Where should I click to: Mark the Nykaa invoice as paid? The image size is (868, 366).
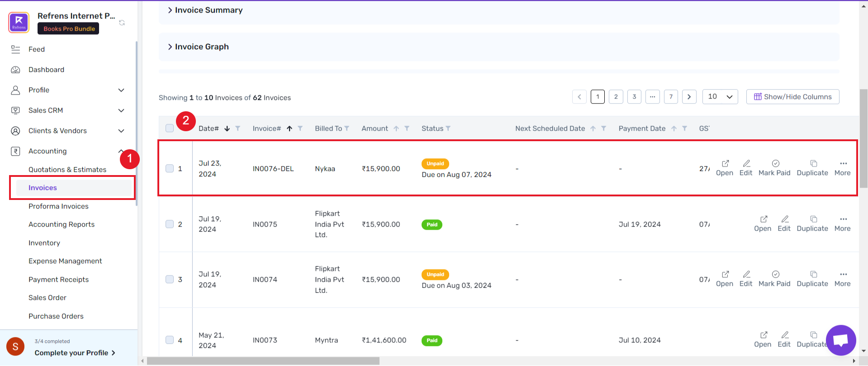pyautogui.click(x=774, y=168)
